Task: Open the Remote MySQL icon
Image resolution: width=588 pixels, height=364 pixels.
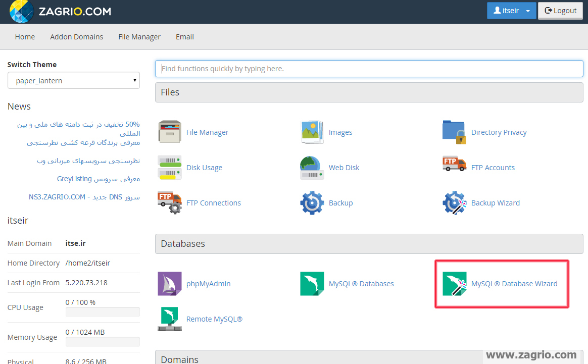Action: pos(170,319)
